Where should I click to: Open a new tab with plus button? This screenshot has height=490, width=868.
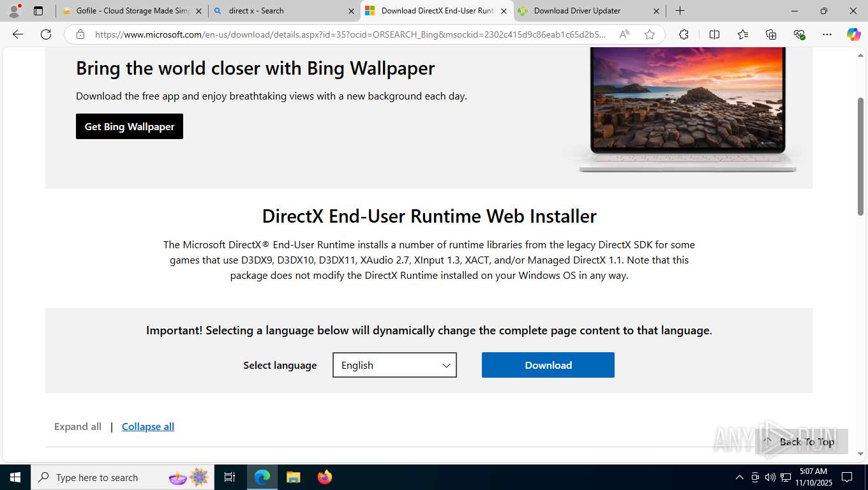680,11
